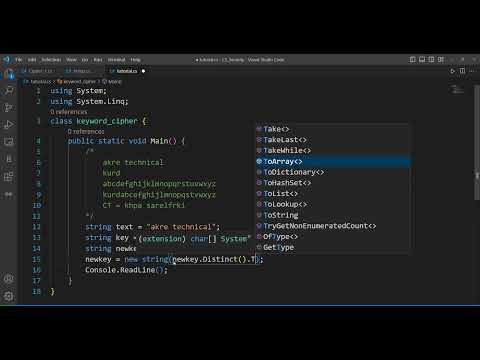Open the Source Control view
This screenshot has width=480, height=360.
click(x=9, y=107)
